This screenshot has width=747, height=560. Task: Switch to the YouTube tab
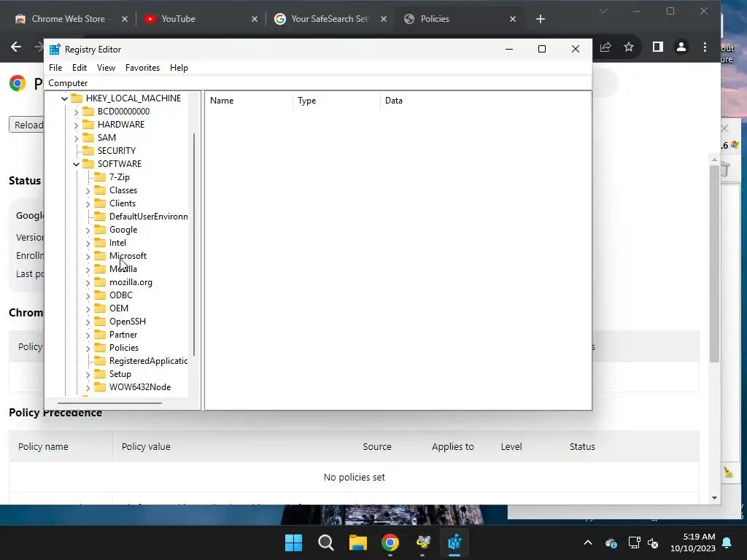point(177,18)
